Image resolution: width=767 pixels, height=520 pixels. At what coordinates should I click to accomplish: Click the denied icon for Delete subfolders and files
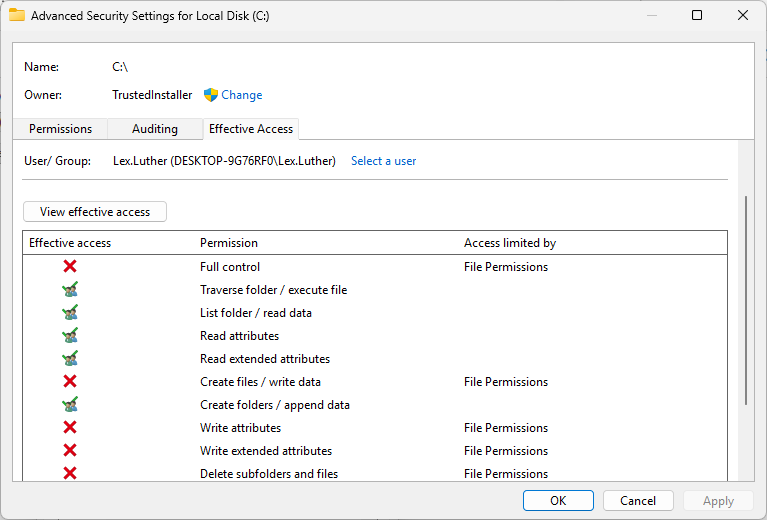70,474
